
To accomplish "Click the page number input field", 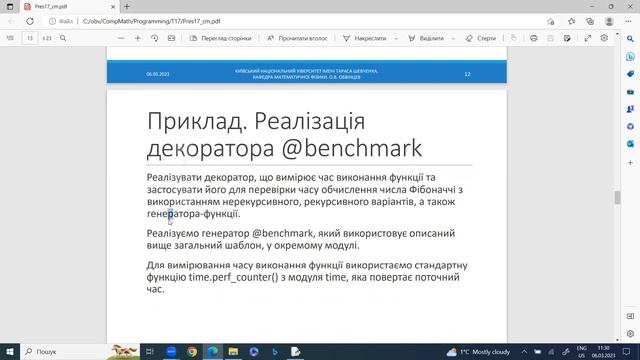I will (x=30, y=38).
